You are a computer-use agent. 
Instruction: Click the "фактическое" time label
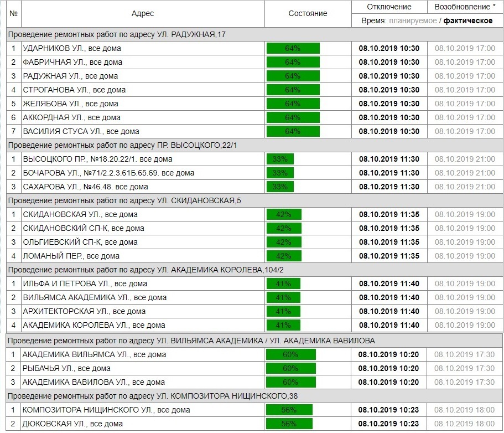(468, 21)
